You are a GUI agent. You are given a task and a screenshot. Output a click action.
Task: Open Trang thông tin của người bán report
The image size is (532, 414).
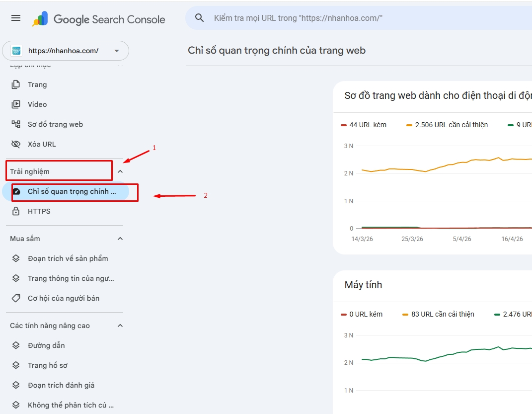pos(66,278)
